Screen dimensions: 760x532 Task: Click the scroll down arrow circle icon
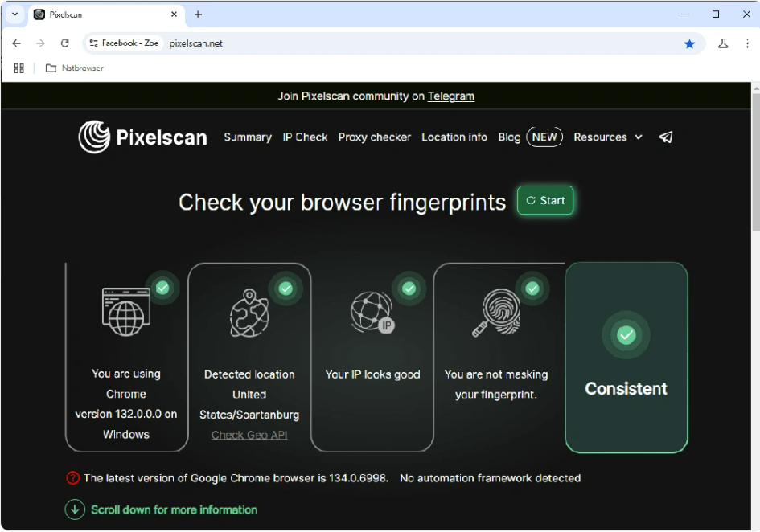[75, 509]
